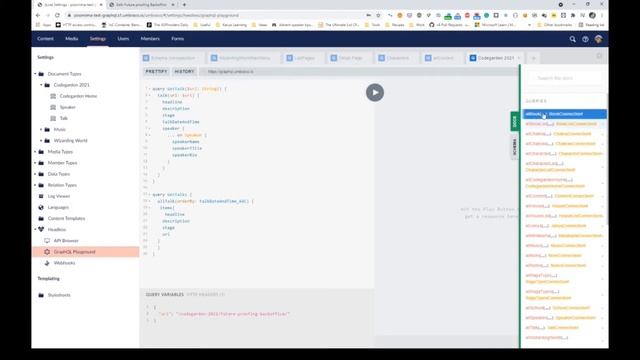This screenshot has width=640, height=360.
Task: Expand the Wizarding World tree node
Action: pos(41,140)
